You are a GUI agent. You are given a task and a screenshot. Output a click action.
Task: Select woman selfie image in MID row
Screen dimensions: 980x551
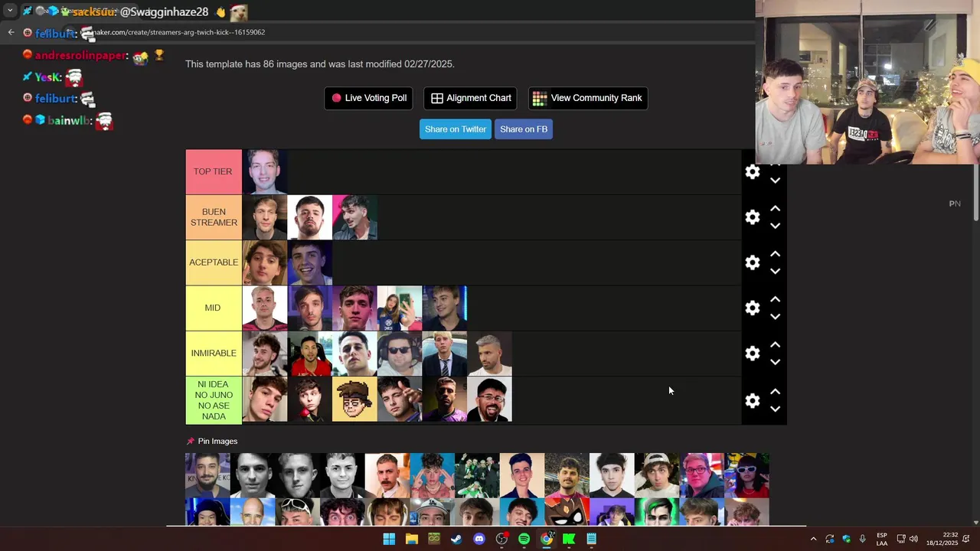400,308
